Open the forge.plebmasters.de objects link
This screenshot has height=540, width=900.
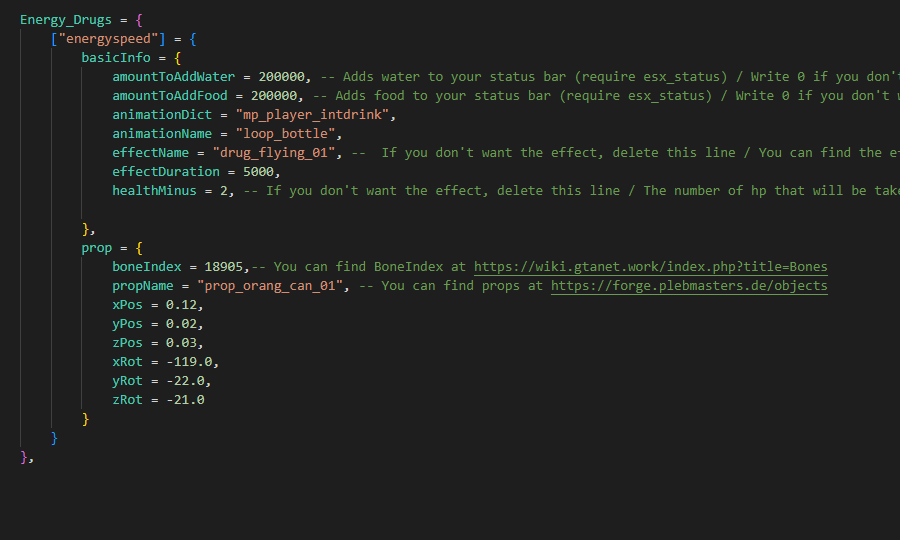pos(689,286)
